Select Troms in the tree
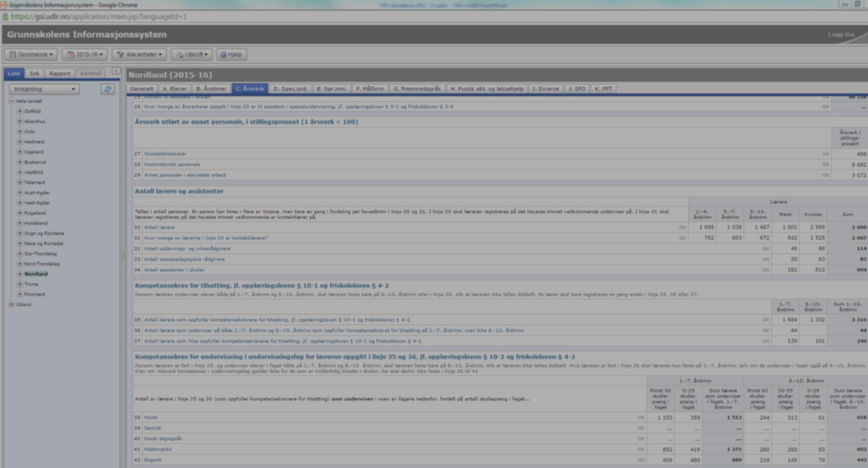This screenshot has height=468, width=868. point(31,284)
